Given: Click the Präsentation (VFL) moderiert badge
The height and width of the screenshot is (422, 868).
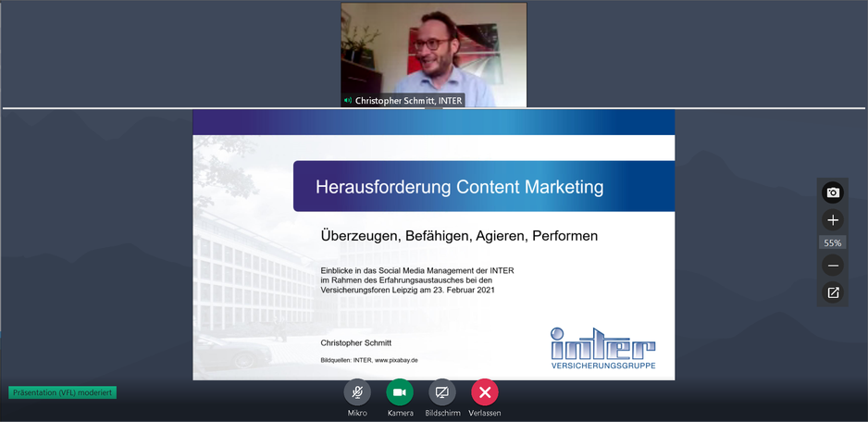Looking at the screenshot, I should coord(63,392).
